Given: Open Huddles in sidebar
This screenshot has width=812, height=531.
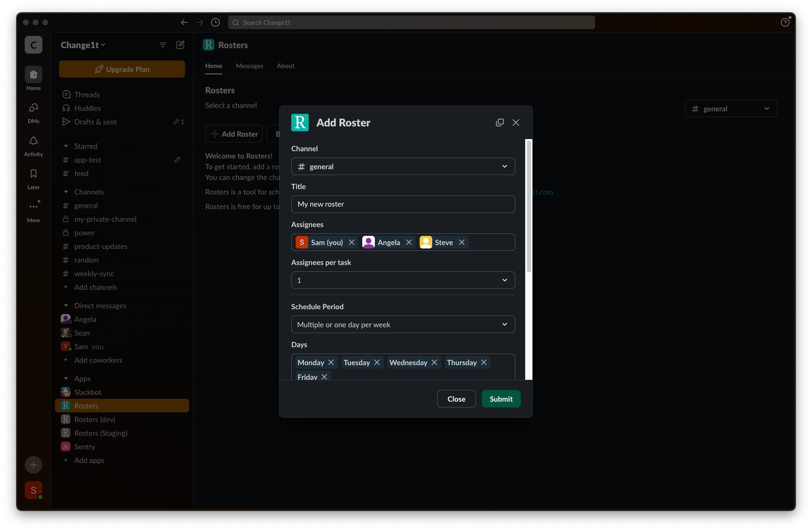Looking at the screenshot, I should point(122,108).
